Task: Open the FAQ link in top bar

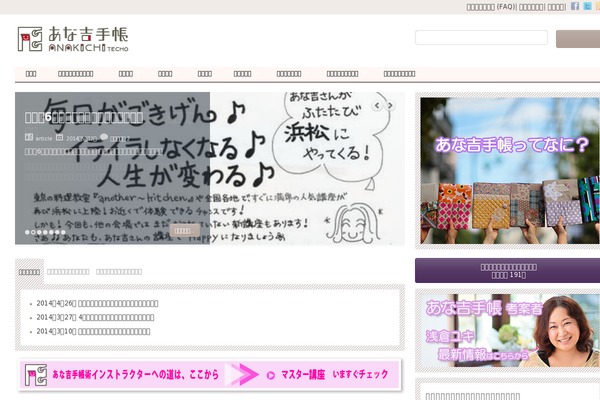Action: coord(491,7)
